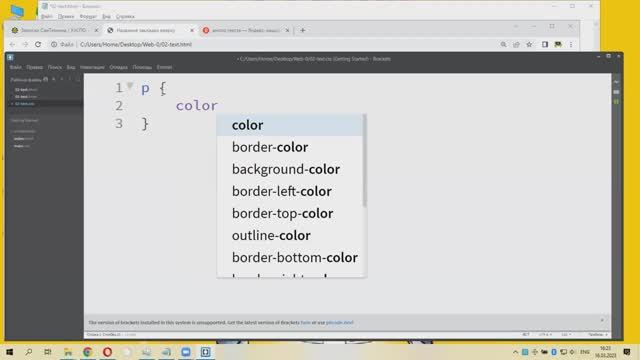Select "border-bottom-color" autocomplete suggestion
This screenshot has height=360, width=640.
click(x=289, y=257)
